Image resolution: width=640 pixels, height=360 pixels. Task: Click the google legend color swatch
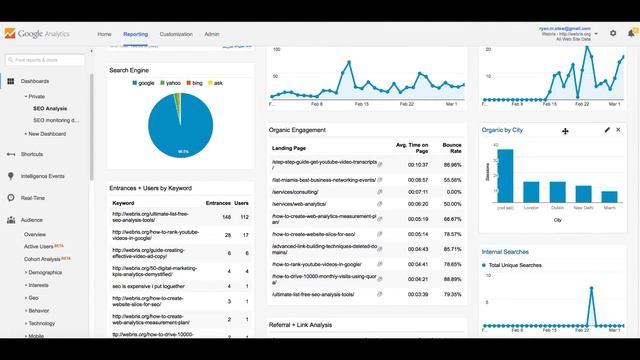coord(134,83)
